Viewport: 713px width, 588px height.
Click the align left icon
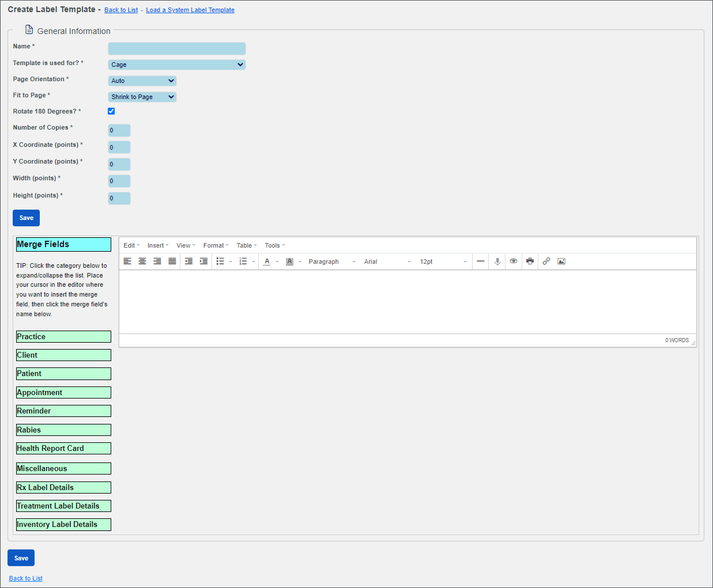[127, 261]
